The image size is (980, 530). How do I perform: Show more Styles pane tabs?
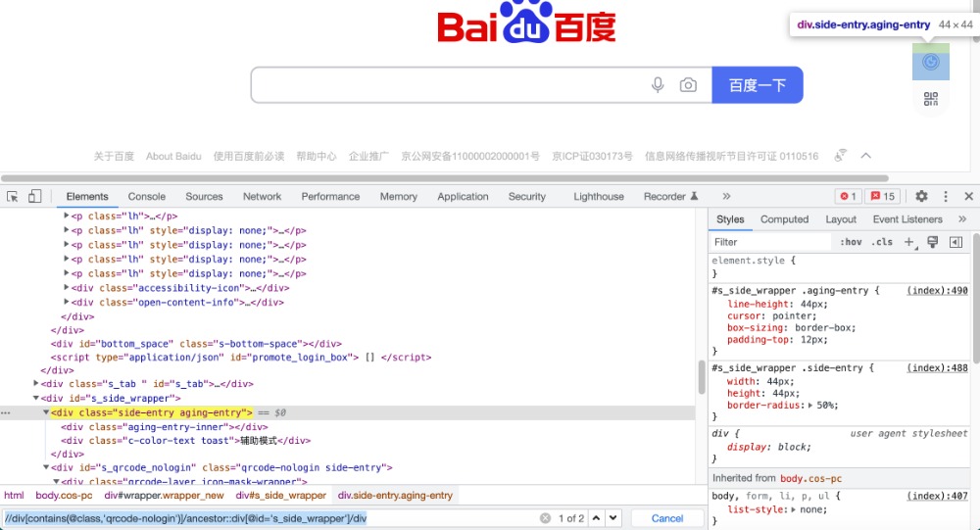click(x=962, y=218)
